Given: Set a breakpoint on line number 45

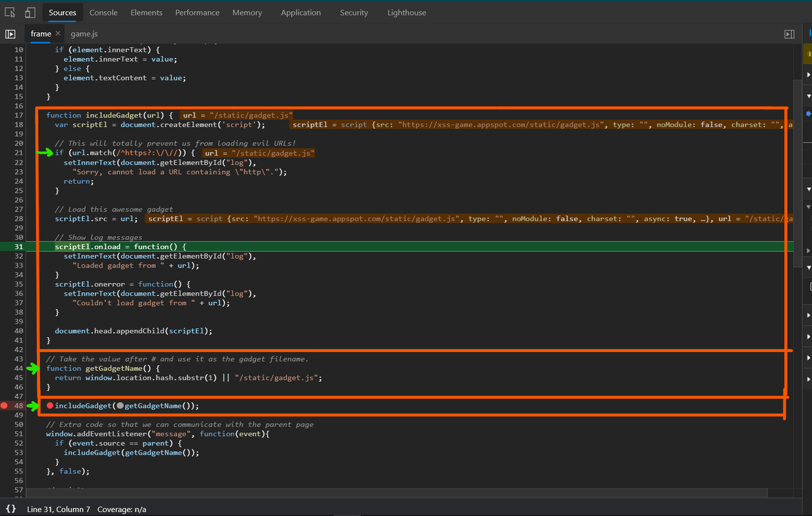Looking at the screenshot, I should [19, 378].
